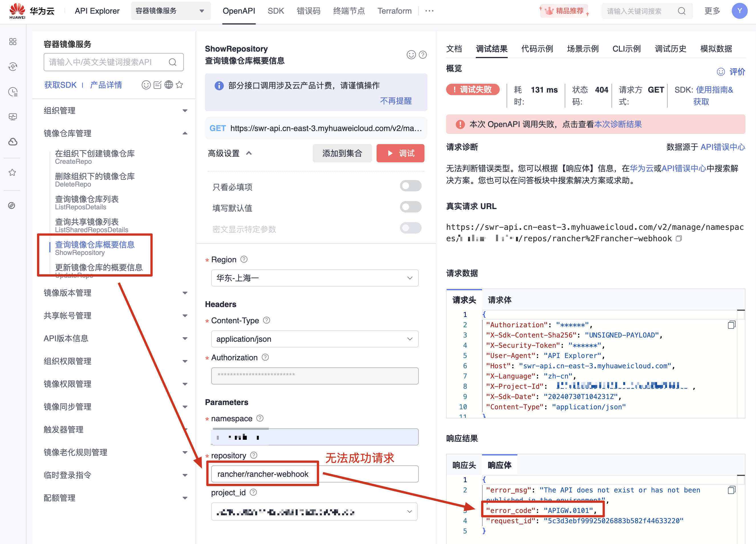Copy the response body JSON
The width and height of the screenshot is (756, 544).
pyautogui.click(x=731, y=490)
